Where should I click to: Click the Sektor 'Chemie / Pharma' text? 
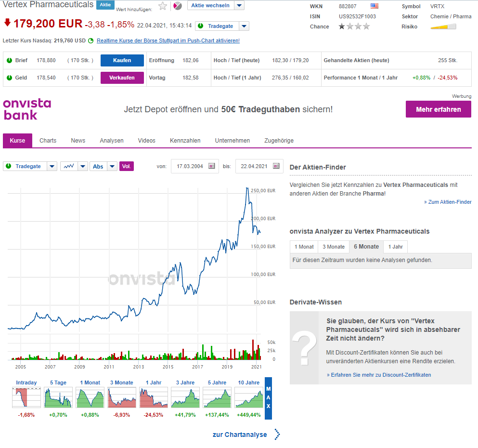pos(451,16)
